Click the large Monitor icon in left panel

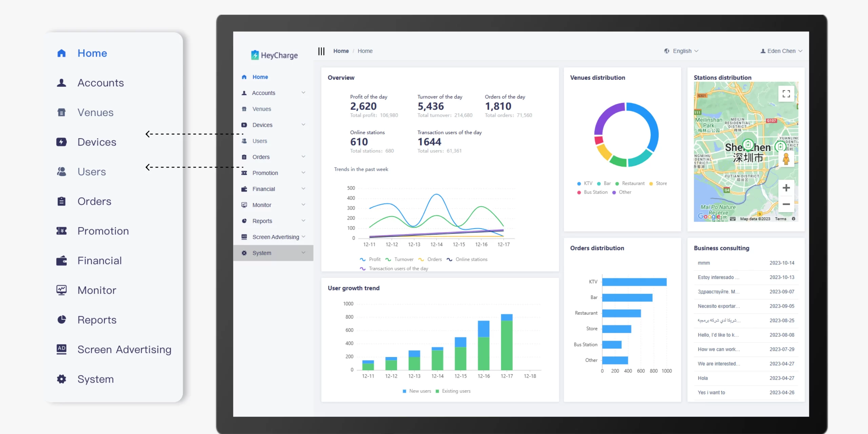pyautogui.click(x=61, y=290)
